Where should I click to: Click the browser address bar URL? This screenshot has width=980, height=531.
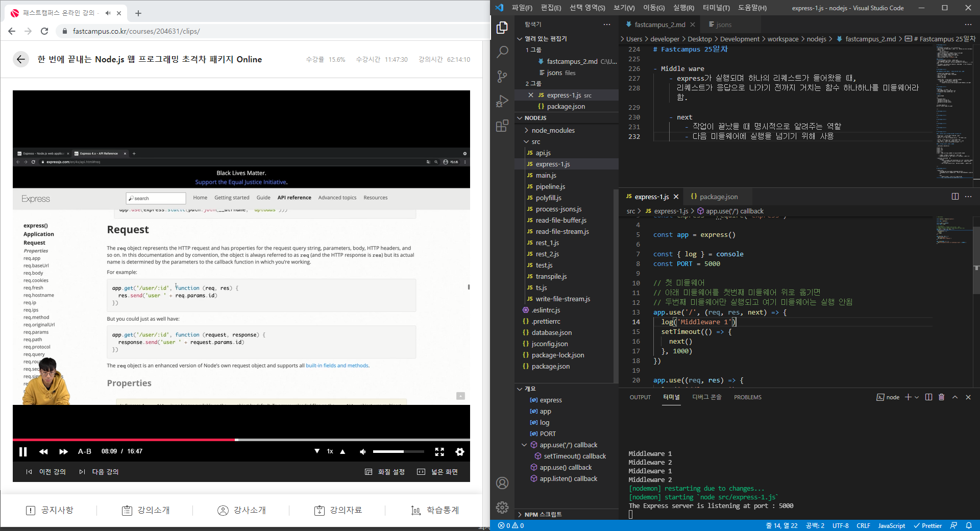(136, 31)
